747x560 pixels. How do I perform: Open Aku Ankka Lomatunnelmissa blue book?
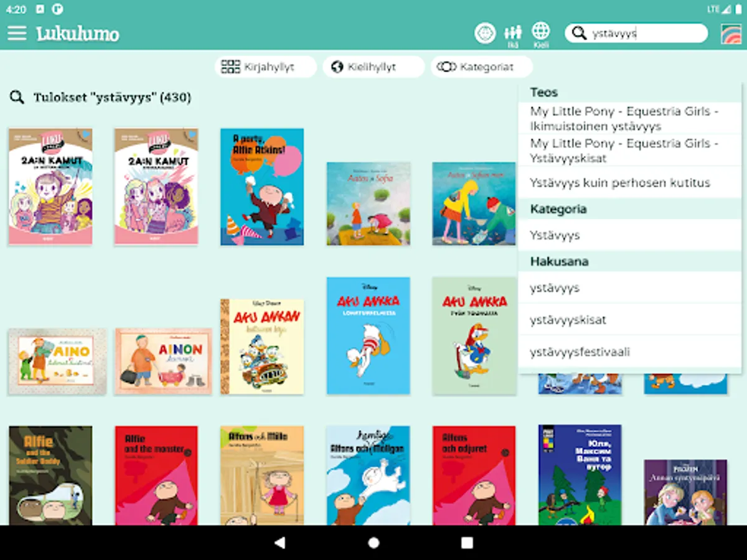pos(369,335)
